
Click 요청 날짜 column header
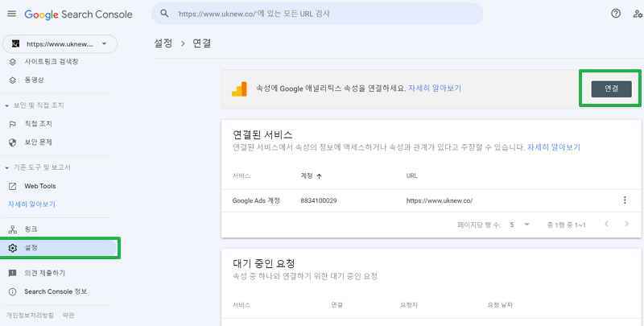click(x=500, y=305)
